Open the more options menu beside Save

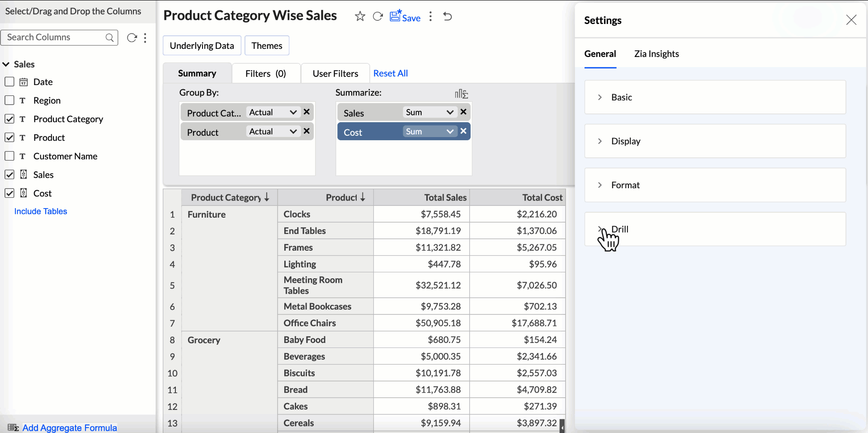(x=430, y=17)
